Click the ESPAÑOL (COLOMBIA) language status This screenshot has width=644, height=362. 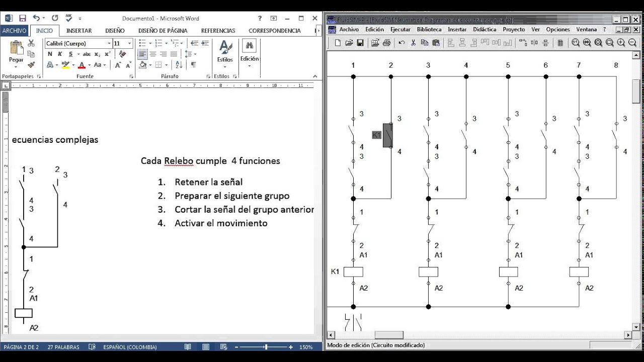click(130, 347)
